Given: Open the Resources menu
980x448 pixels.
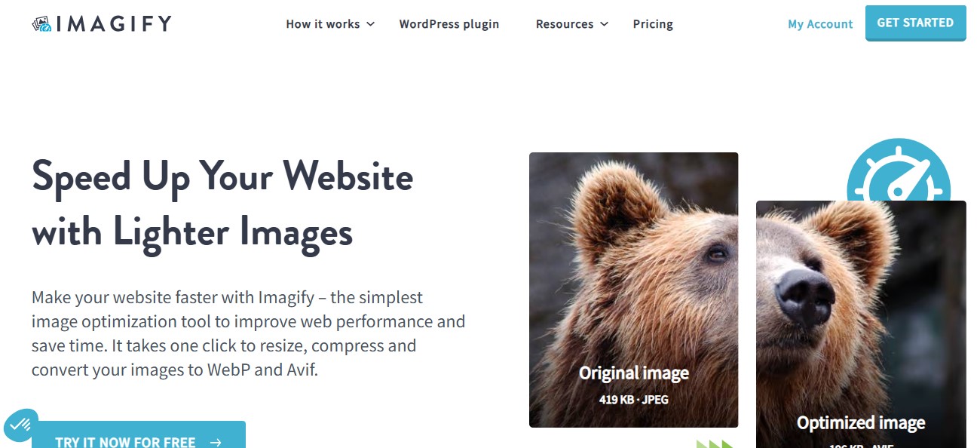Looking at the screenshot, I should [572, 24].
